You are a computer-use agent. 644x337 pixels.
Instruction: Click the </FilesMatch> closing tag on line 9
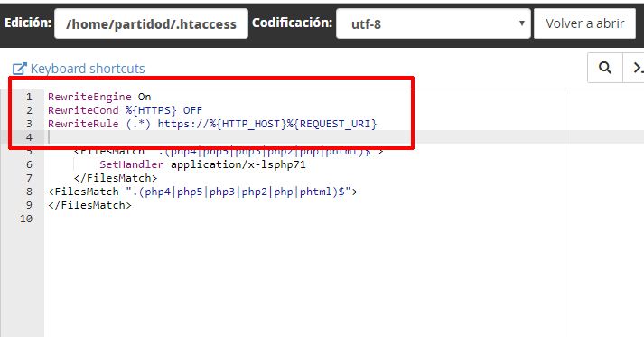coord(89,205)
